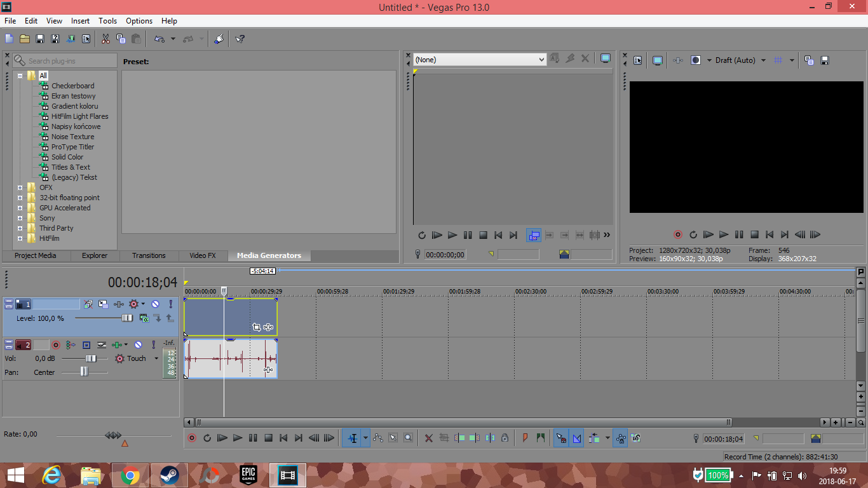Open the Insert menu
This screenshot has height=488, width=868.
[80, 21]
